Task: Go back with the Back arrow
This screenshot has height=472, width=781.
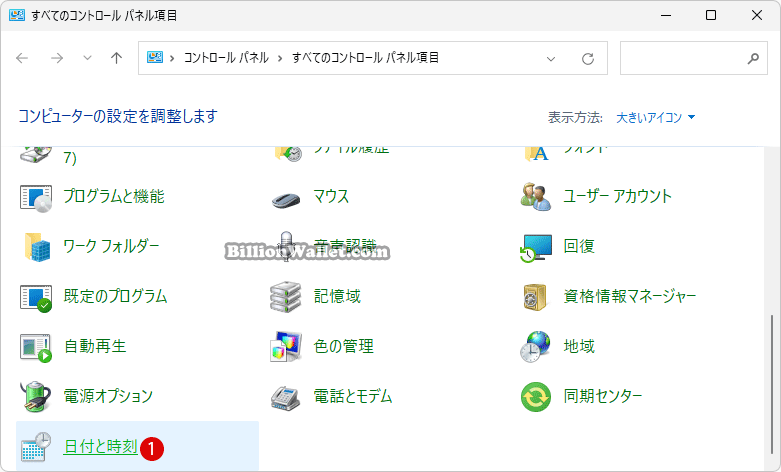Action: 22,58
